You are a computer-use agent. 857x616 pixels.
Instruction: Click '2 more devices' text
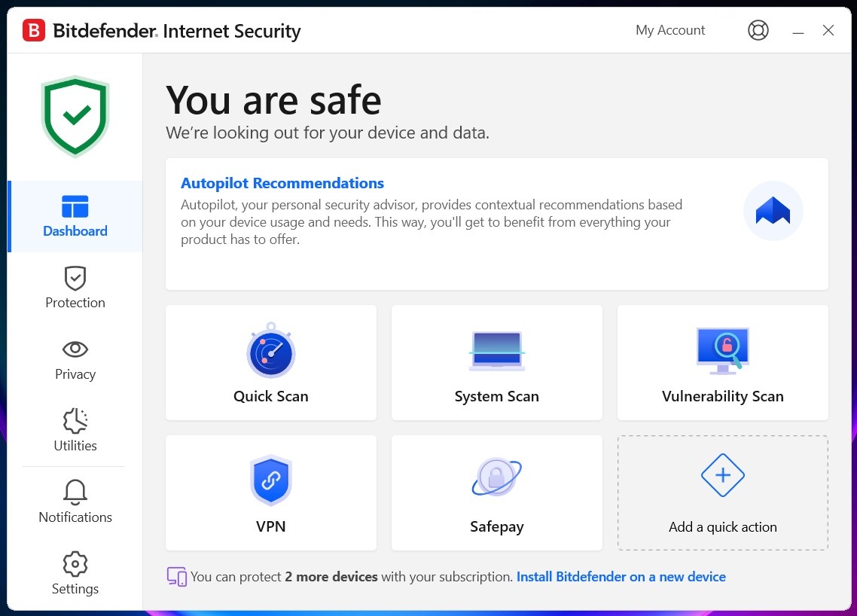tap(331, 577)
